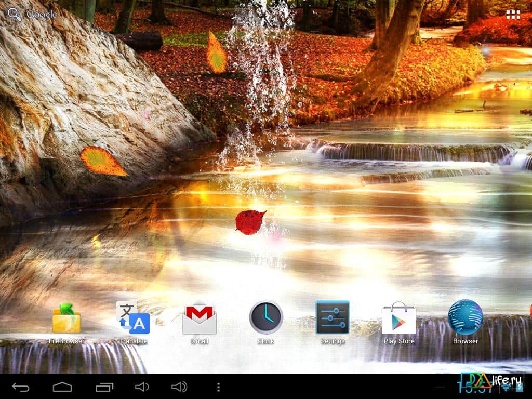Tap the Wi-Fi status icon
Screen dimensions: 532x399
(x=505, y=388)
